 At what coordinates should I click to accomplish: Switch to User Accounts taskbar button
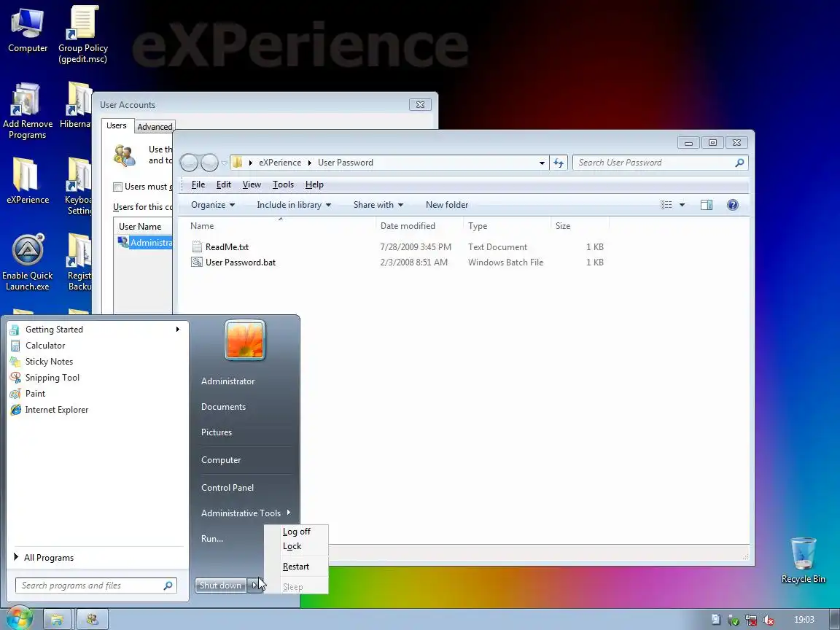(x=92, y=620)
